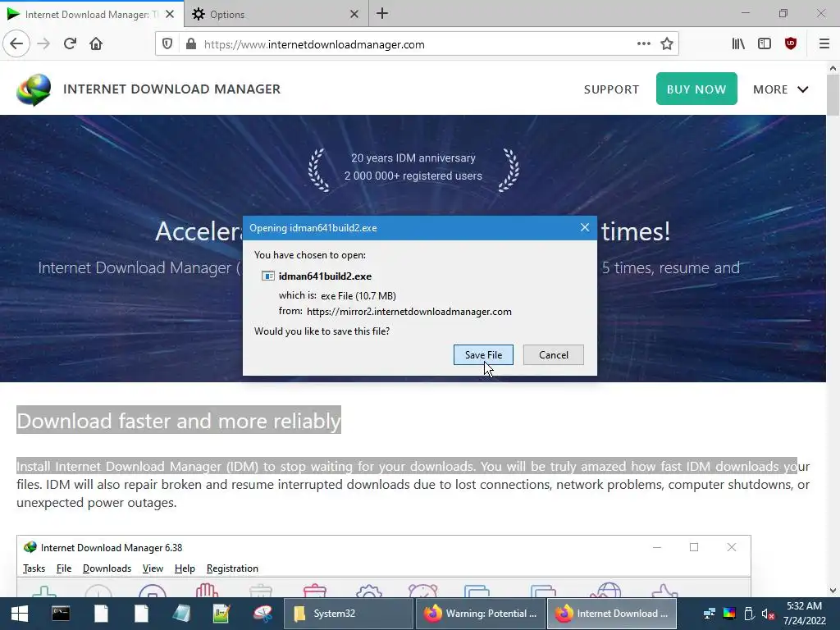
Task: Click the muted volume tray icon
Action: pyautogui.click(x=768, y=614)
